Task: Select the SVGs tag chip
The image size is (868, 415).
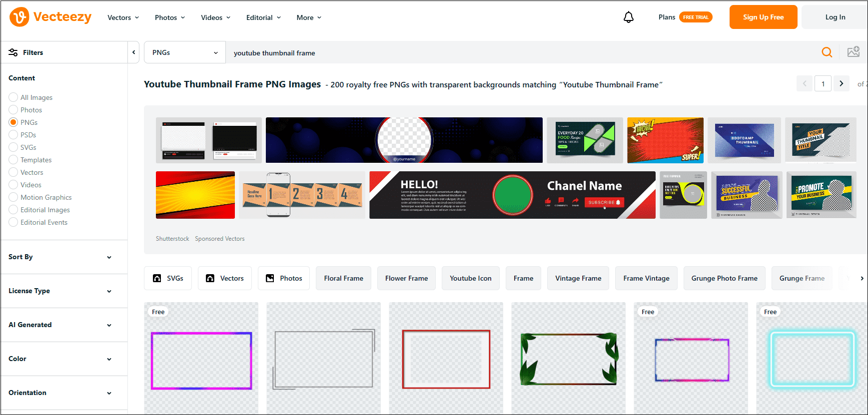Action: pos(168,278)
